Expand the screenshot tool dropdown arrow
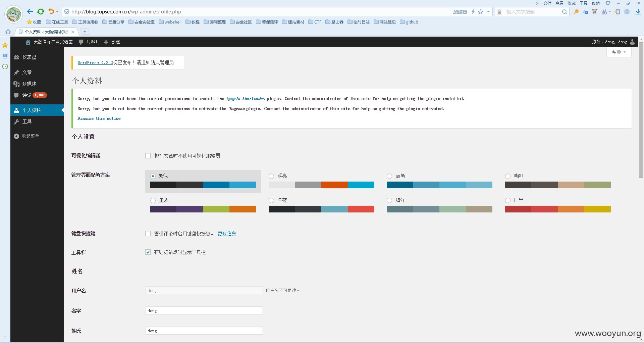Screen dimensions: 644x343 (610, 12)
